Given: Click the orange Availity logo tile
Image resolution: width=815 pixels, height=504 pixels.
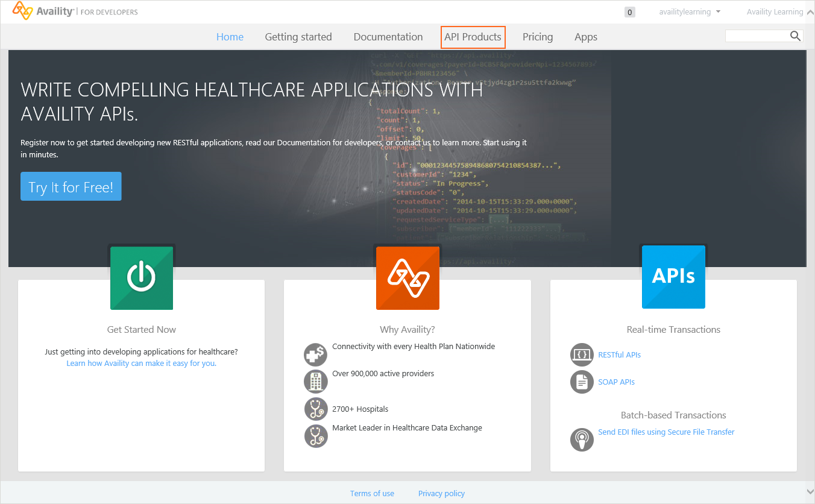Looking at the screenshot, I should click(x=408, y=278).
